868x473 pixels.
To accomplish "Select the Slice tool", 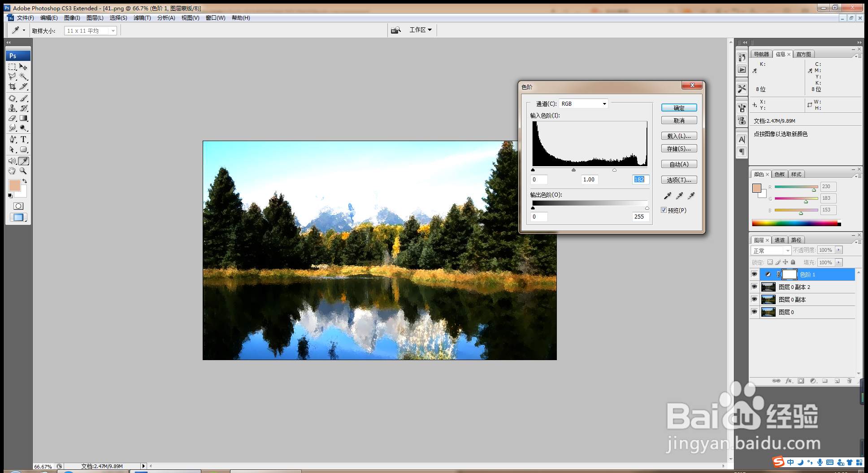I will [24, 86].
